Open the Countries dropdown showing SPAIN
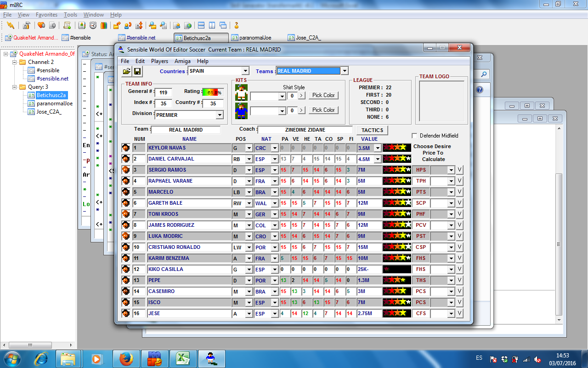Image resolution: width=588 pixels, height=368 pixels. 245,71
